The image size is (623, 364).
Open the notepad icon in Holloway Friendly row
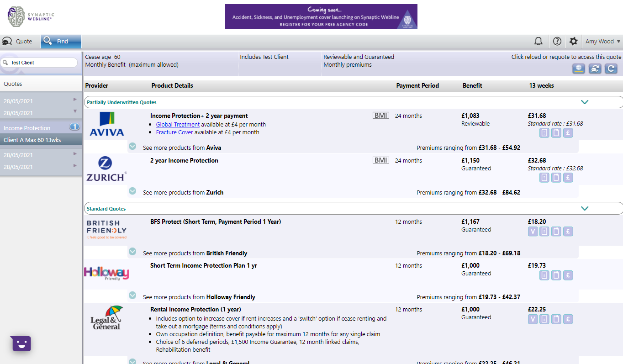pyautogui.click(x=556, y=275)
